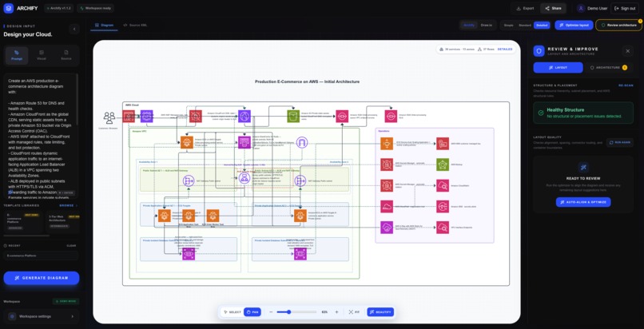Switch to the Source input mode
Screen dimensions: 644x329
[66, 56]
